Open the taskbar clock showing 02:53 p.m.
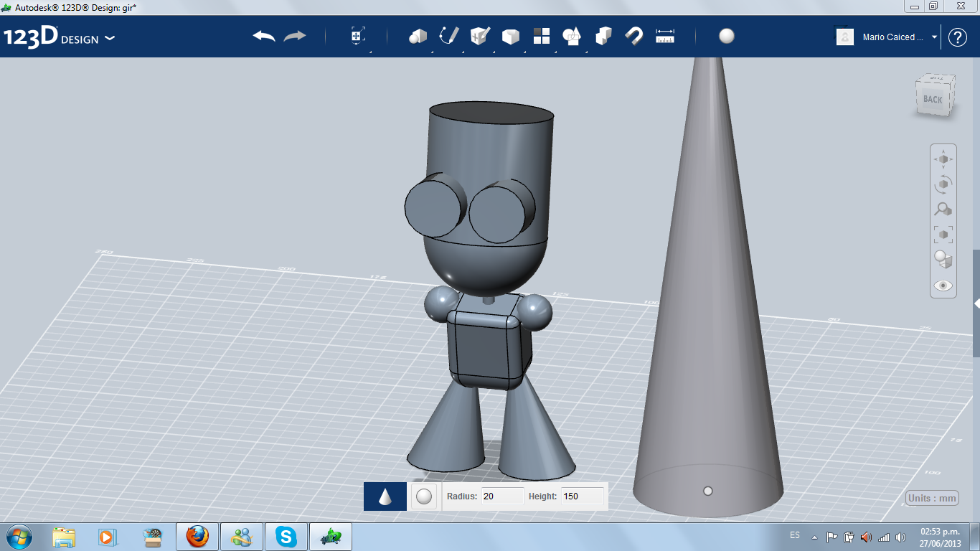The height and width of the screenshot is (551, 980). click(x=940, y=537)
